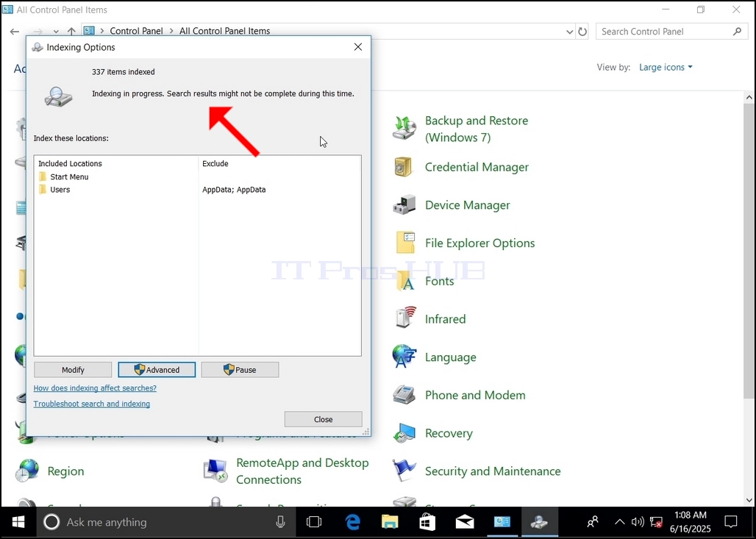This screenshot has width=756, height=539.
Task: Open Security and Maintenance flag icon
Action: pyautogui.click(x=404, y=471)
